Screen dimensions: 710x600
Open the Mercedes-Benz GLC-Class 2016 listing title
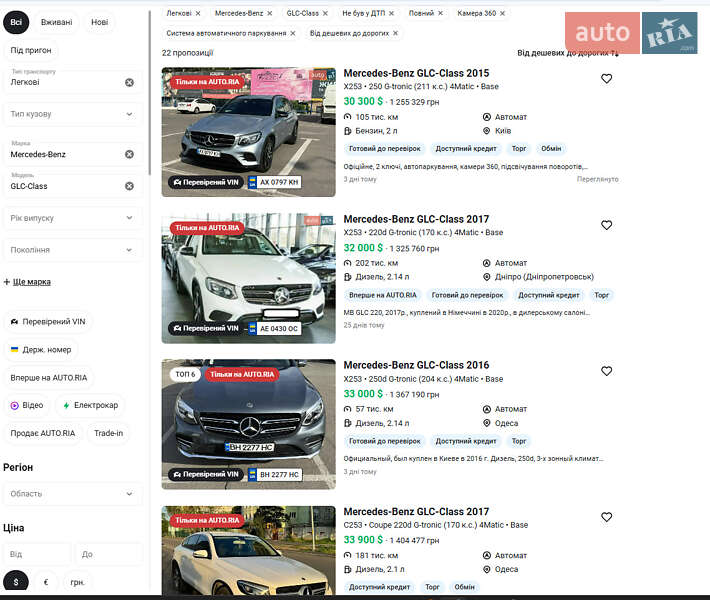[416, 365]
